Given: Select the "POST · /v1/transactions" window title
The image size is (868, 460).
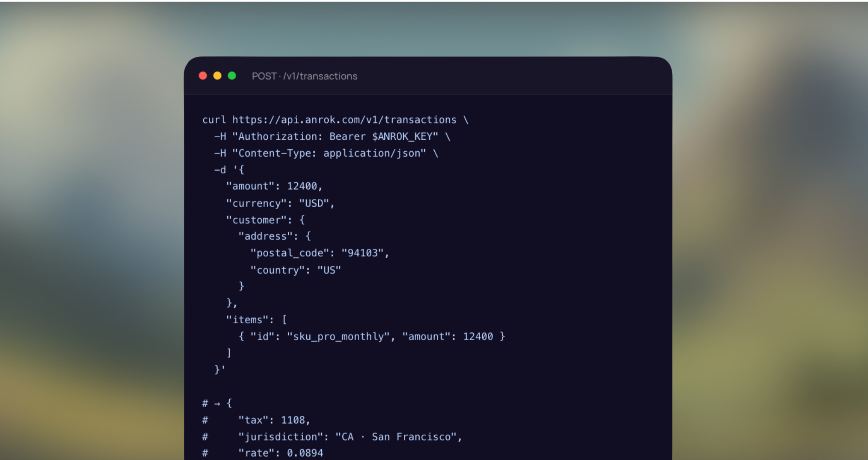Looking at the screenshot, I should coord(305,76).
